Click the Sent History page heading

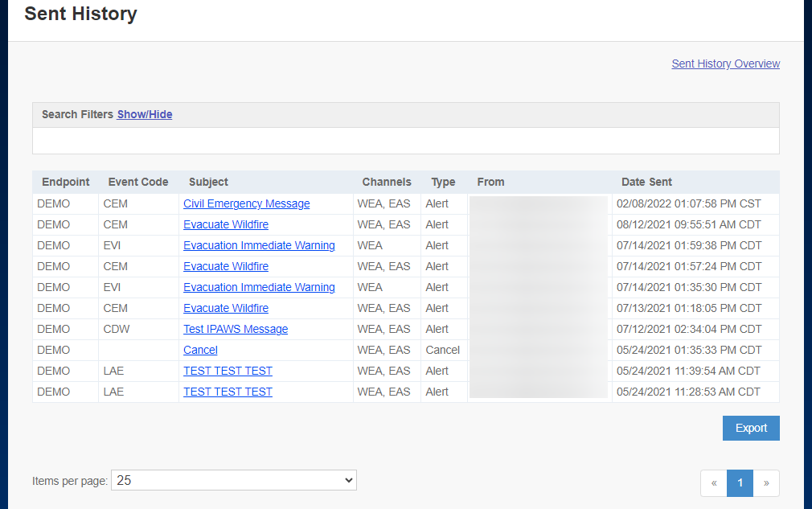tap(80, 14)
